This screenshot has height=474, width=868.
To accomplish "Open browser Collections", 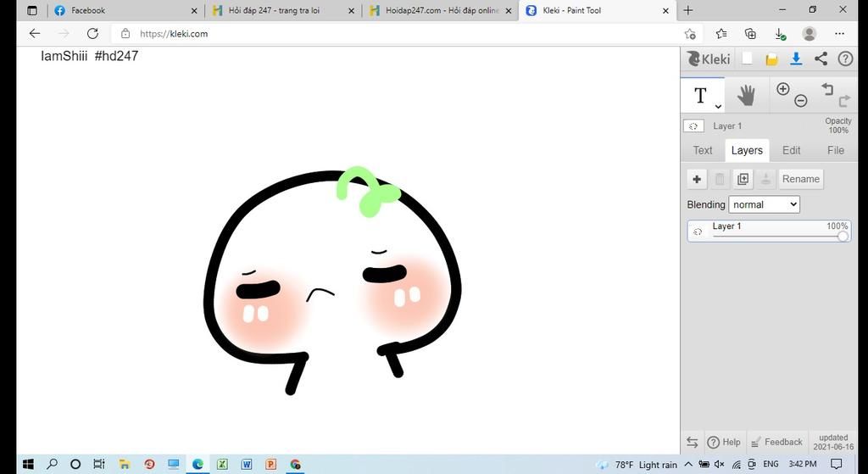I will point(751,34).
